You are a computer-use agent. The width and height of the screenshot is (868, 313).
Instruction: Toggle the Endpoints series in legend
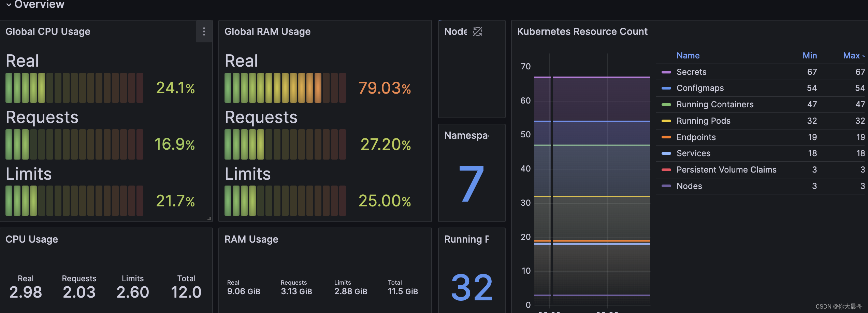tap(696, 137)
